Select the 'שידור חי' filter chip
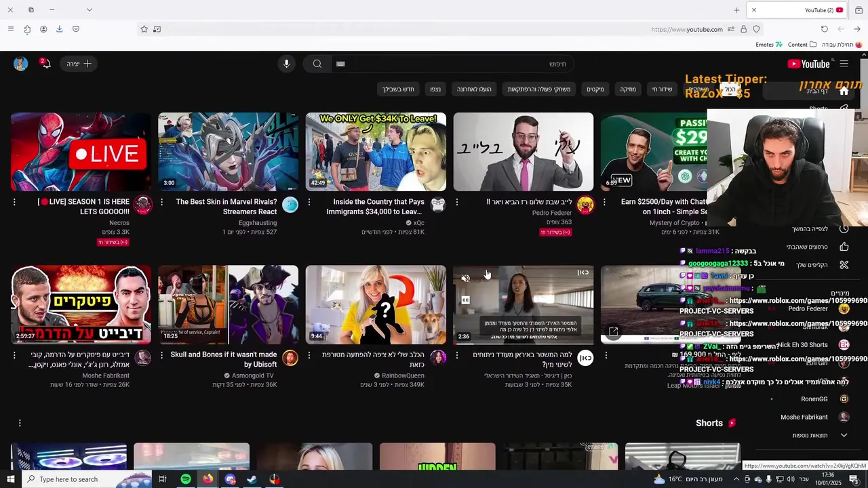The height and width of the screenshot is (488, 868). point(663,89)
